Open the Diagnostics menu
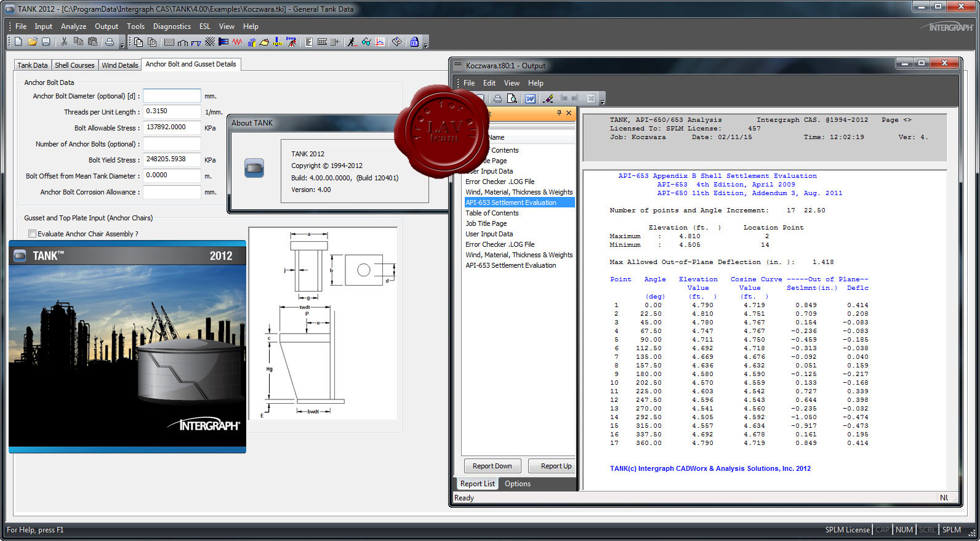This screenshot has height=541, width=980. click(172, 26)
